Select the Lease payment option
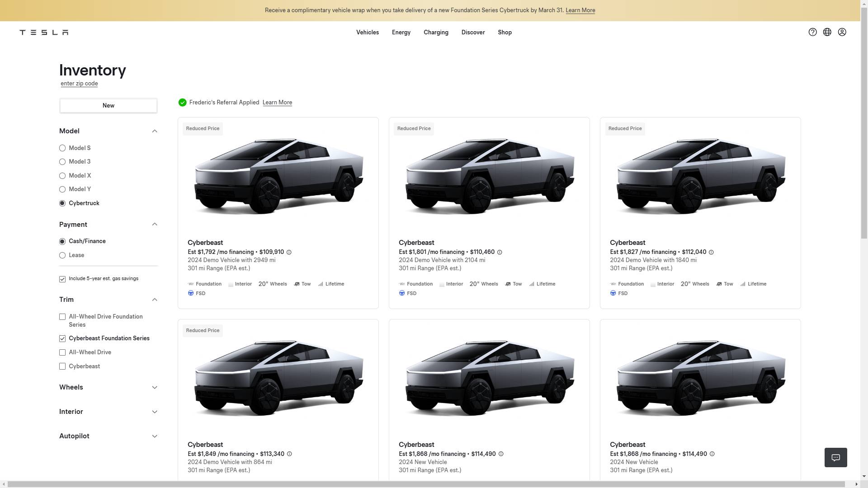This screenshot has height=488, width=868. [x=62, y=255]
